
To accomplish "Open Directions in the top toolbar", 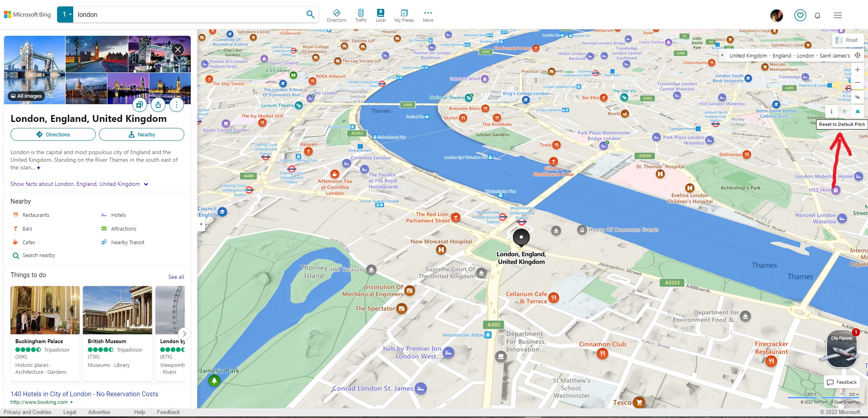I will pos(336,15).
